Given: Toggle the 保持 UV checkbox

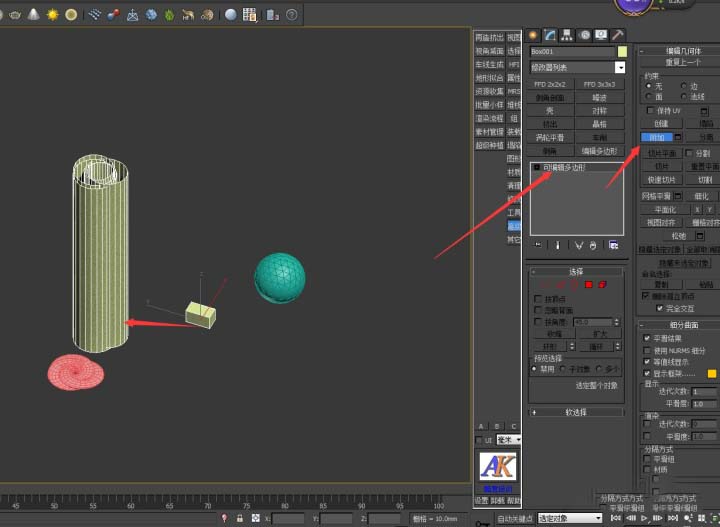Looking at the screenshot, I should tap(650, 110).
